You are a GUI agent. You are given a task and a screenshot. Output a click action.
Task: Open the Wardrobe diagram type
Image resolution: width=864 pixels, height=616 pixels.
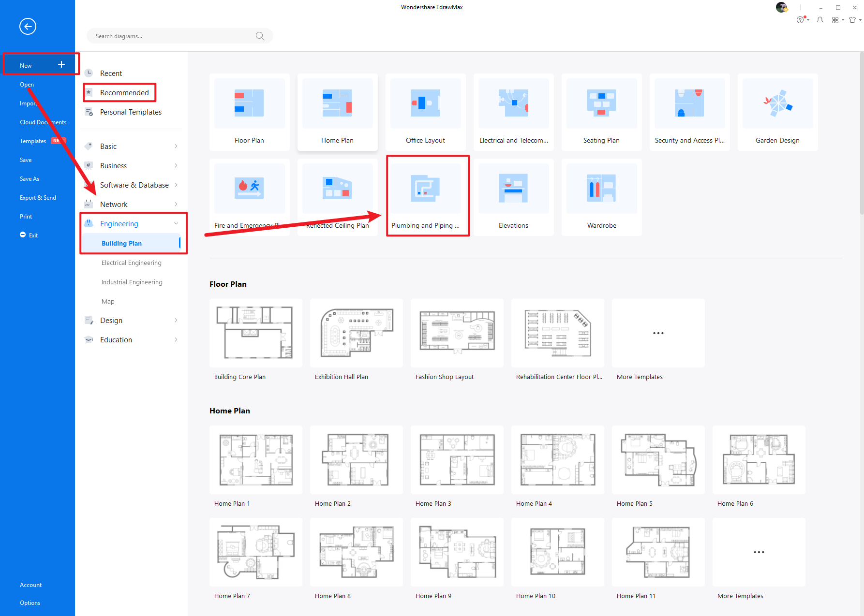tap(602, 197)
